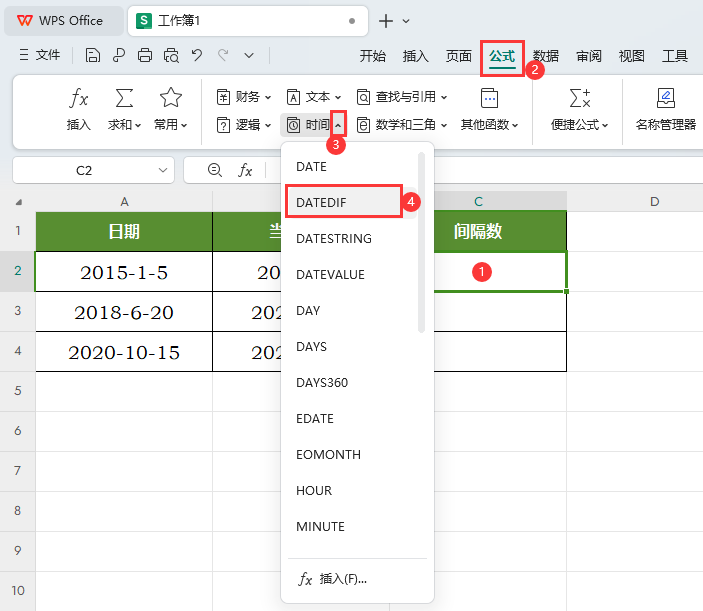Click the 日期 header cell
This screenshot has height=611, width=703.
(x=124, y=231)
